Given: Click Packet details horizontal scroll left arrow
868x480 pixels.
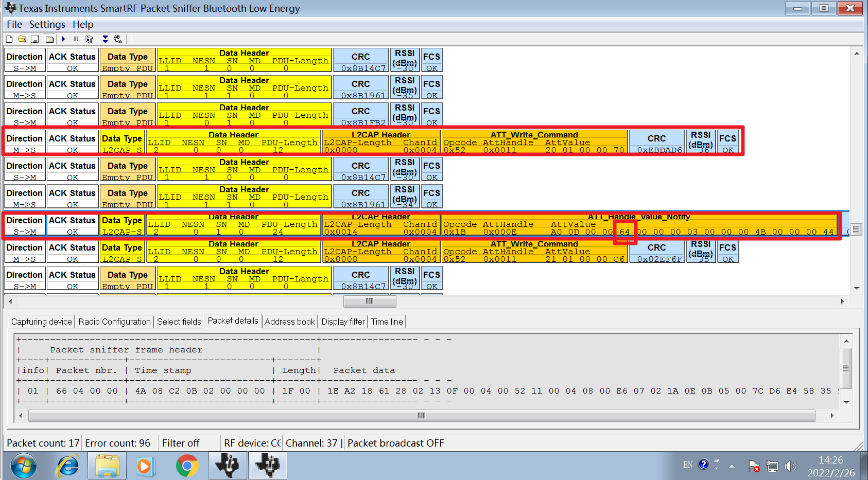Looking at the screenshot, I should (x=21, y=415).
